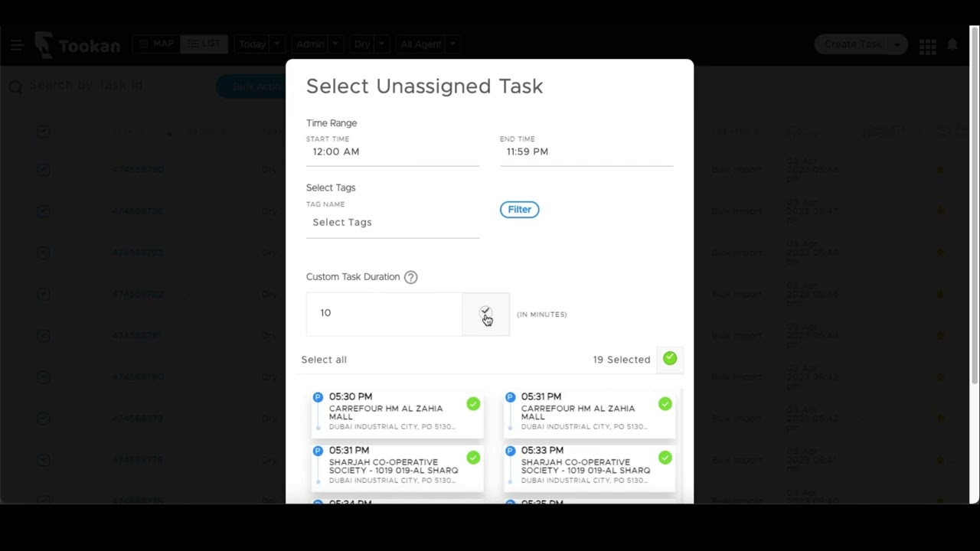Click the Select all label
Viewport: 980px width, 551px height.
pyautogui.click(x=324, y=360)
